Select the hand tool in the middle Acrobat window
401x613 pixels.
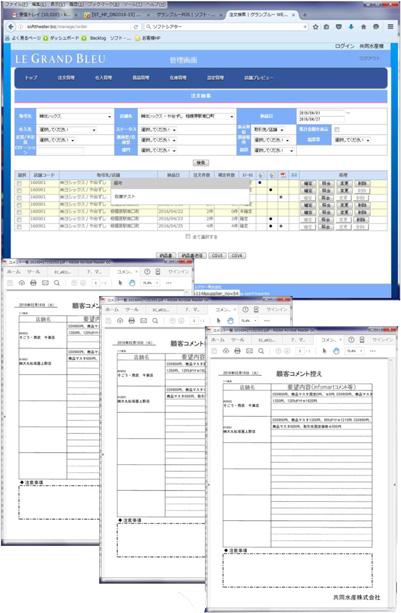point(230,321)
